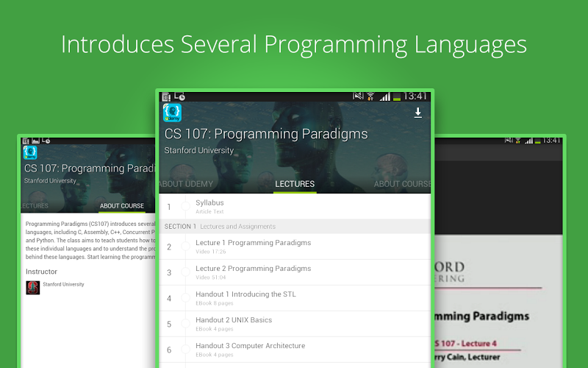Tap the Instructor heading in left phone
The width and height of the screenshot is (588, 368).
(41, 272)
